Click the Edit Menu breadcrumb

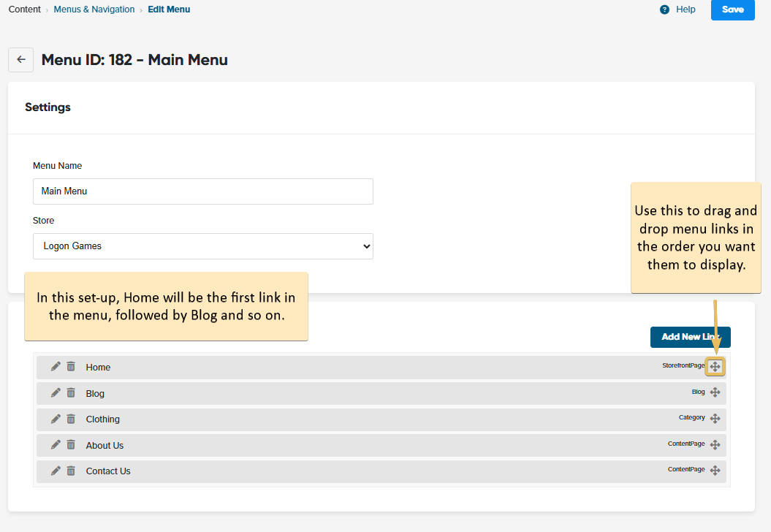point(169,9)
